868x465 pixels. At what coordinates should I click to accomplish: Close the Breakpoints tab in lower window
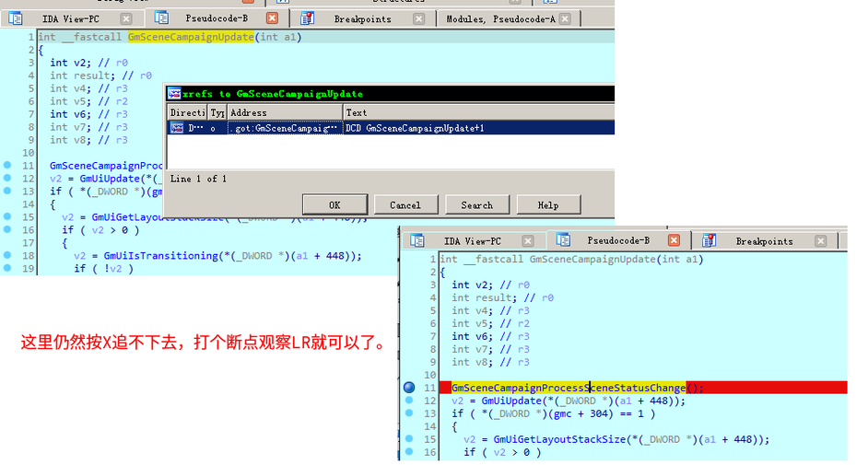(821, 241)
